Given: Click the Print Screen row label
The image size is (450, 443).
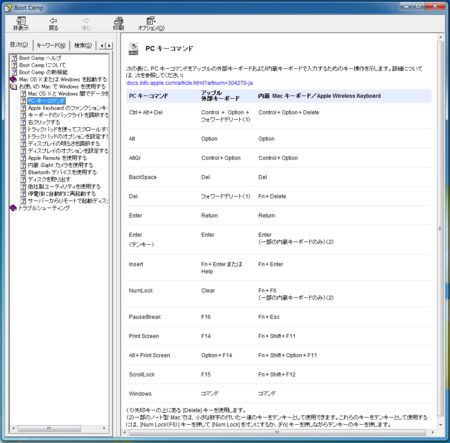Looking at the screenshot, I should (144, 336).
